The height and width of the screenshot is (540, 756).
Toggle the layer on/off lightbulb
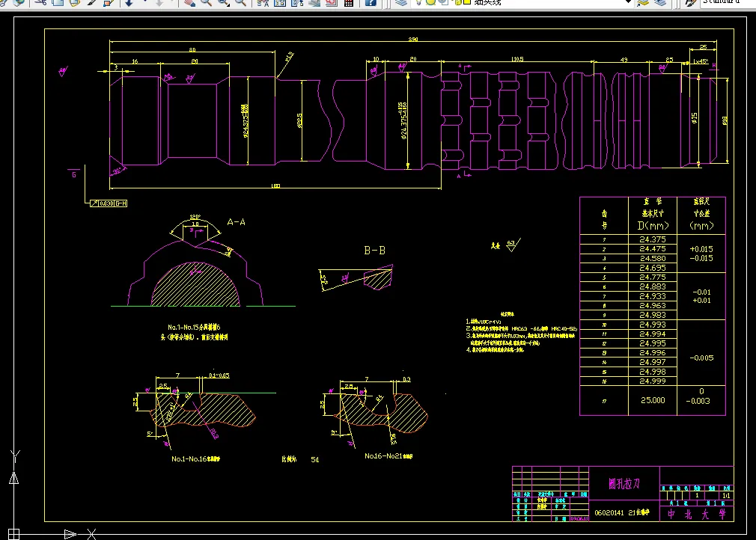(x=418, y=2)
